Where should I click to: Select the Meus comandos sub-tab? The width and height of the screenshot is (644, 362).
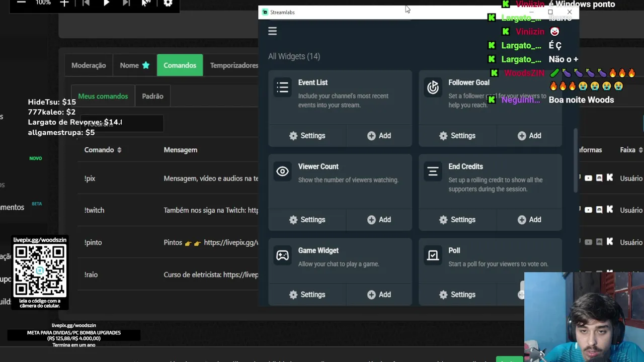[x=103, y=96]
